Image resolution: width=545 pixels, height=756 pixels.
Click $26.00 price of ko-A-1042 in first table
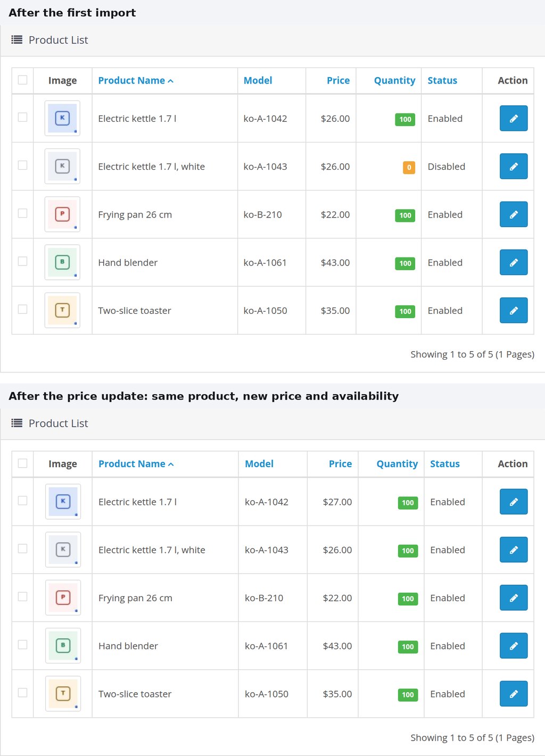point(335,119)
